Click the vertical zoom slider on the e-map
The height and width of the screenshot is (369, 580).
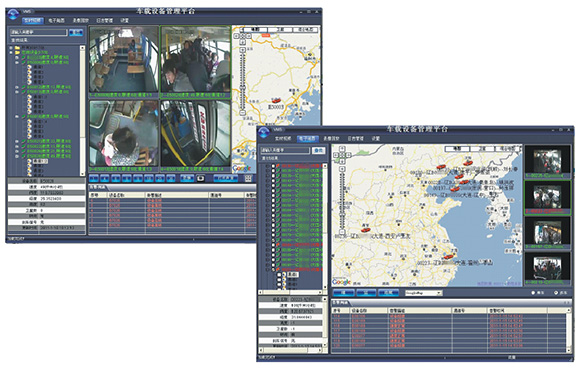coord(343,200)
